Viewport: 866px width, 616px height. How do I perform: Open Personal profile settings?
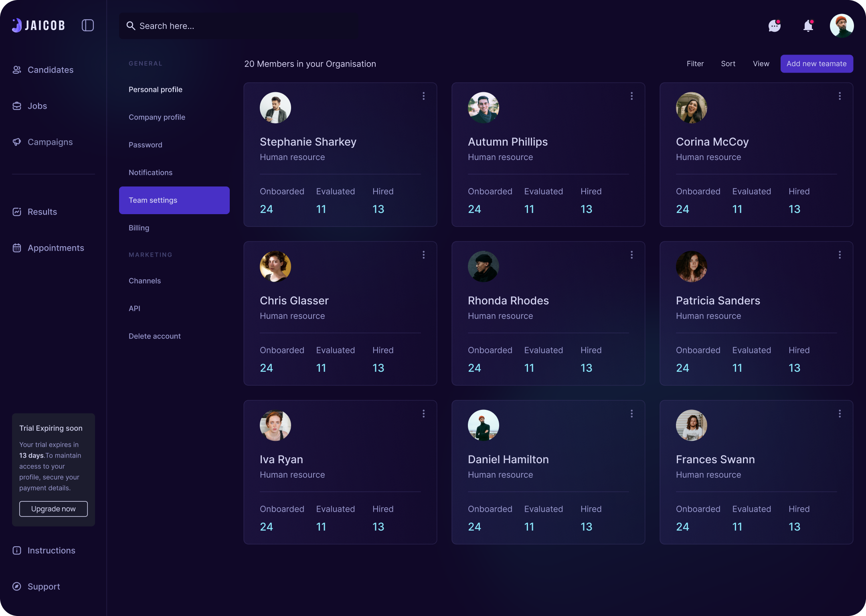coord(156,89)
